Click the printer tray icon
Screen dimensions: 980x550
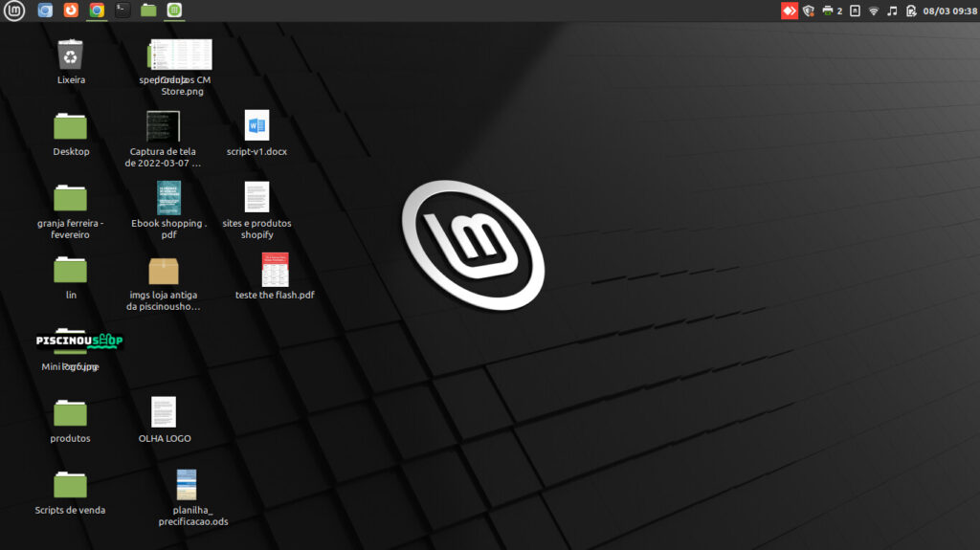(x=828, y=11)
